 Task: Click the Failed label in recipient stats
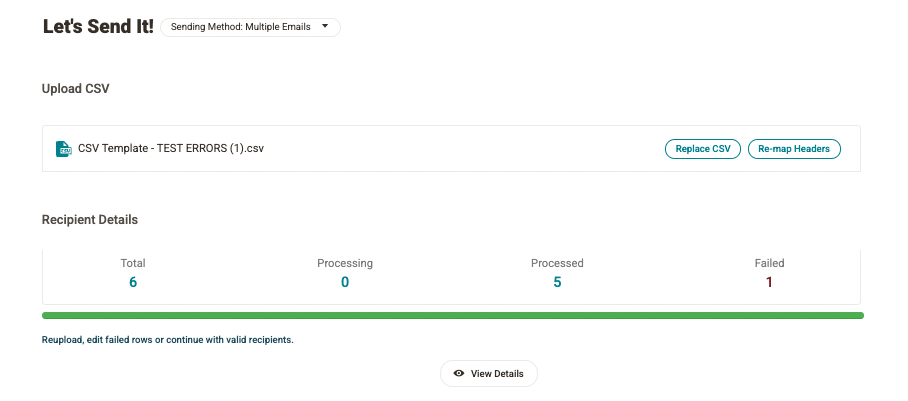point(769,263)
